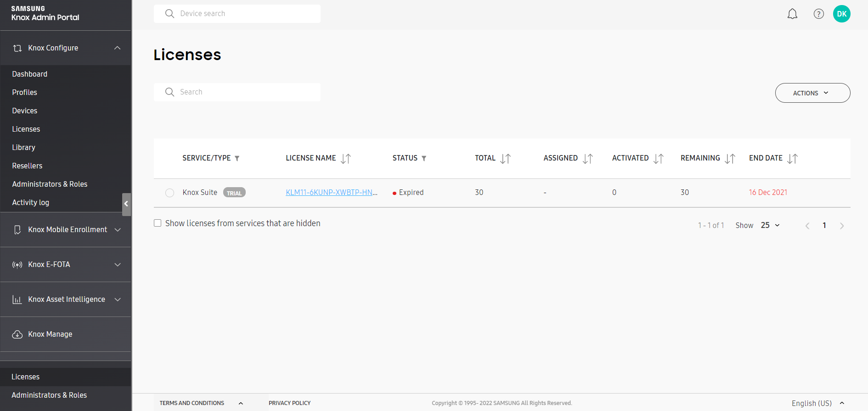The height and width of the screenshot is (411, 868).
Task: Open Administrators & Roles under Knox Configure
Action: tap(50, 184)
